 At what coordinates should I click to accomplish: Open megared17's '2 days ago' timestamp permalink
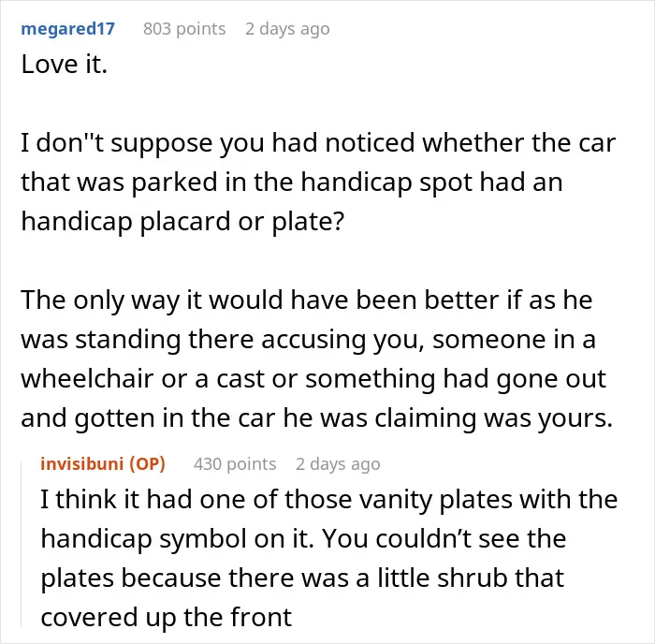coord(287,29)
